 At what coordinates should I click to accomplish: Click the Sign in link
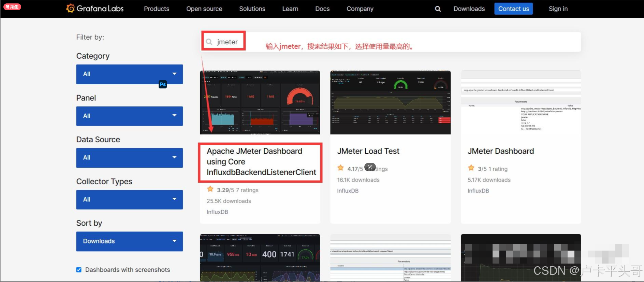click(x=558, y=9)
